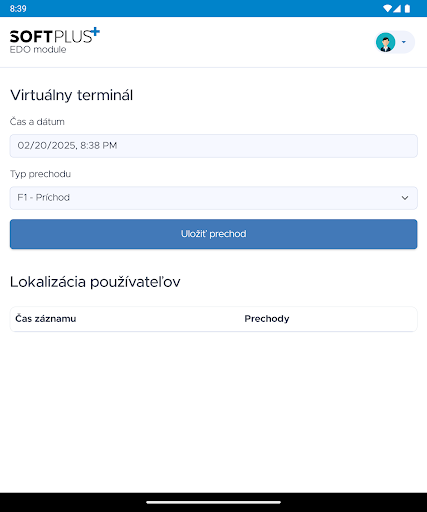The width and height of the screenshot is (427, 512).
Task: Focus the Čas a dátum field
Action: (x=214, y=146)
